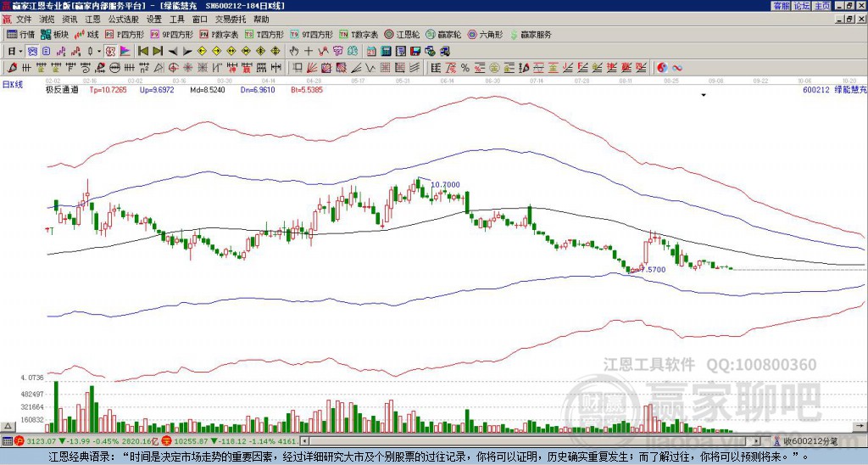Open the P数字表 number table
This screenshot has width=868, height=465.
(219, 34)
